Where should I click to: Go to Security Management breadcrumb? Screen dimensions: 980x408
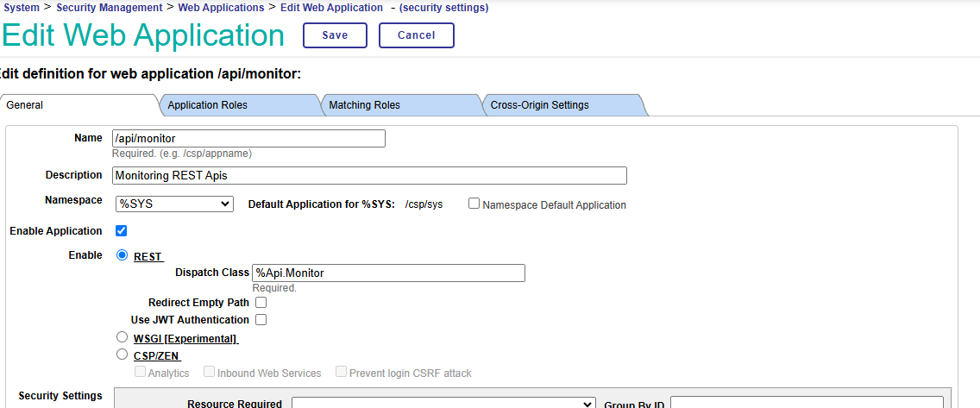(x=109, y=8)
